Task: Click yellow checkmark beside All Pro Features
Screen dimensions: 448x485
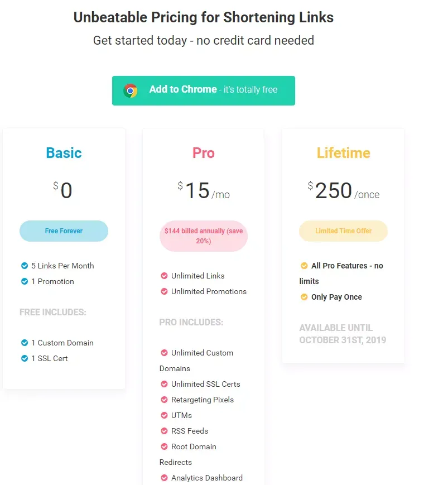Action: pos(304,266)
